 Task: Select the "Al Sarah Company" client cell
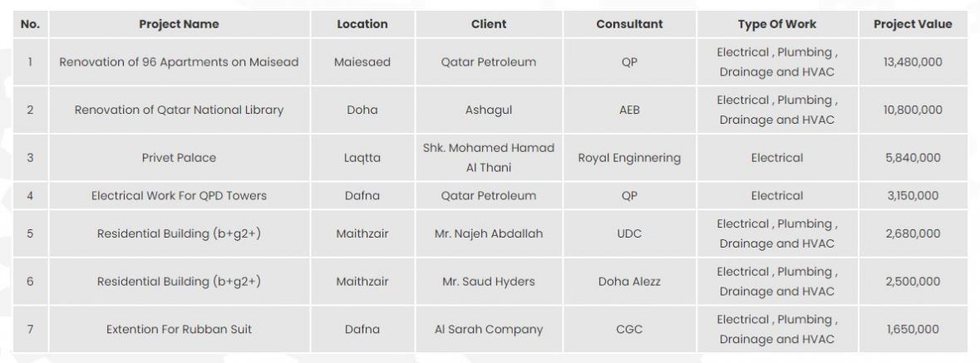click(x=489, y=329)
